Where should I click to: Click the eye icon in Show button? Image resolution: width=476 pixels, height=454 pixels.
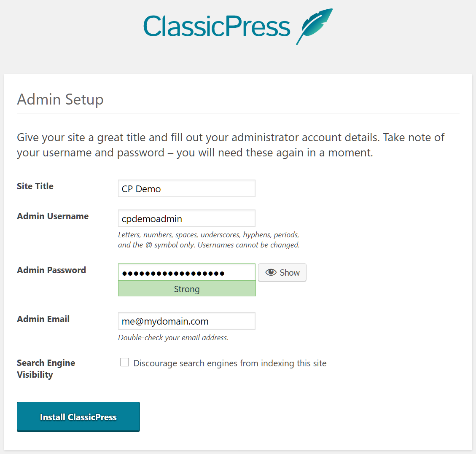(271, 272)
